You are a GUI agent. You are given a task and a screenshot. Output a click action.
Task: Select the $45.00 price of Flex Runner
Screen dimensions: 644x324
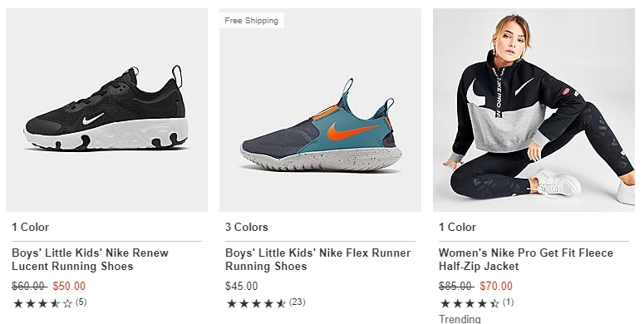(242, 286)
